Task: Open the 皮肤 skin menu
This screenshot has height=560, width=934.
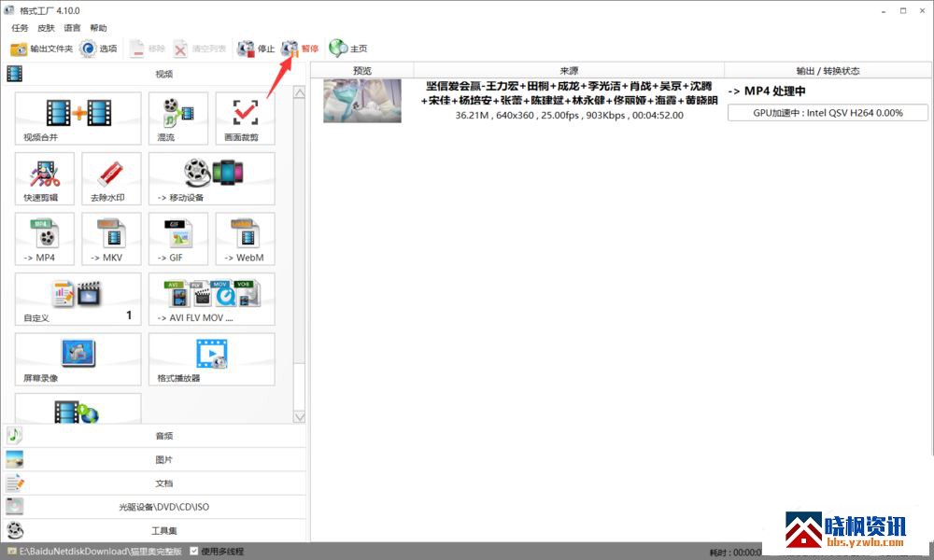Action: click(x=46, y=28)
